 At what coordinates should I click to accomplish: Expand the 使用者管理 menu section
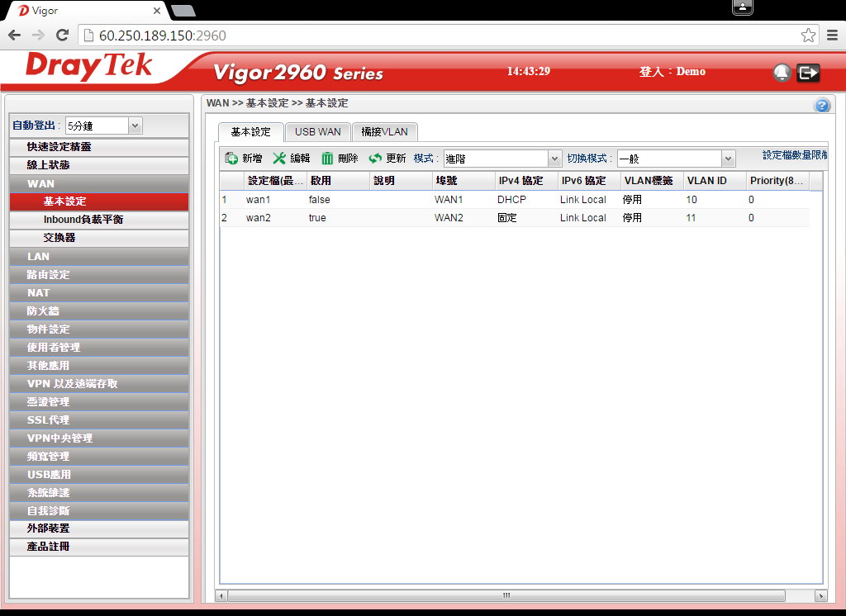click(99, 348)
